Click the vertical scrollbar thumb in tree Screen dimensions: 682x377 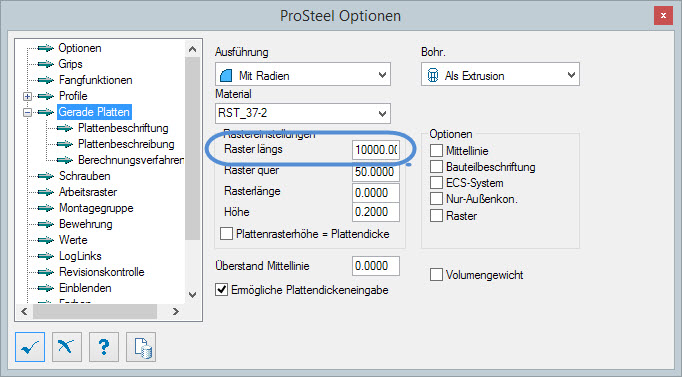[193, 149]
